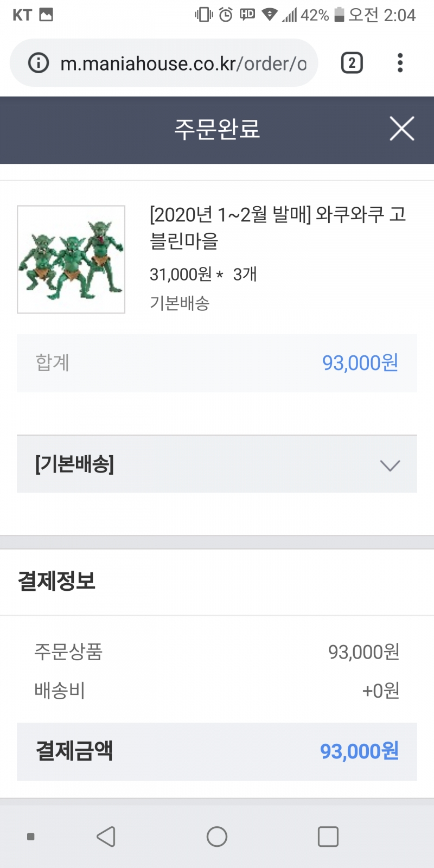Expand the [기본배송] section chevron

coord(390,465)
